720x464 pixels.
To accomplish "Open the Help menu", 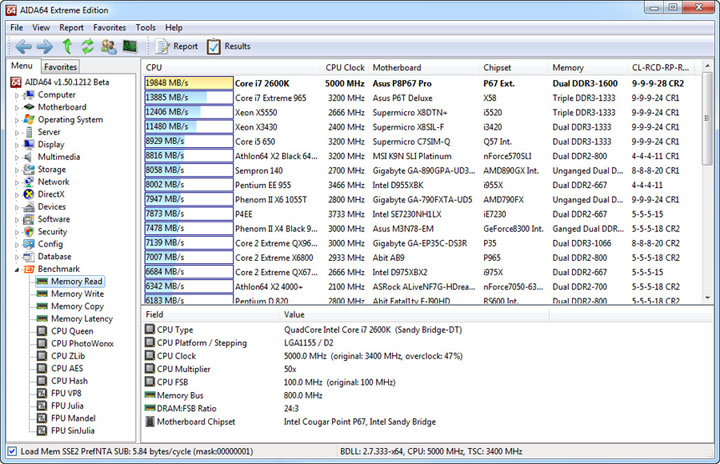I will coord(174,28).
